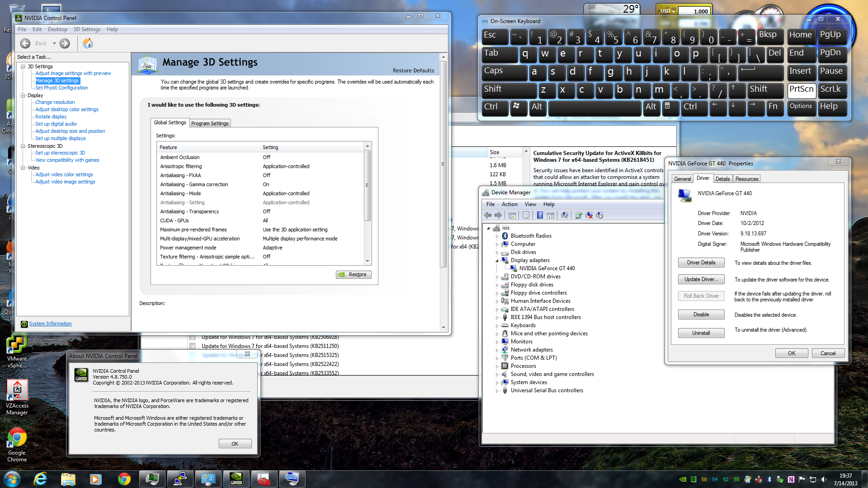868x488 pixels.
Task: Collapse 3D Settings tree in NVIDIA panel
Action: (23, 66)
